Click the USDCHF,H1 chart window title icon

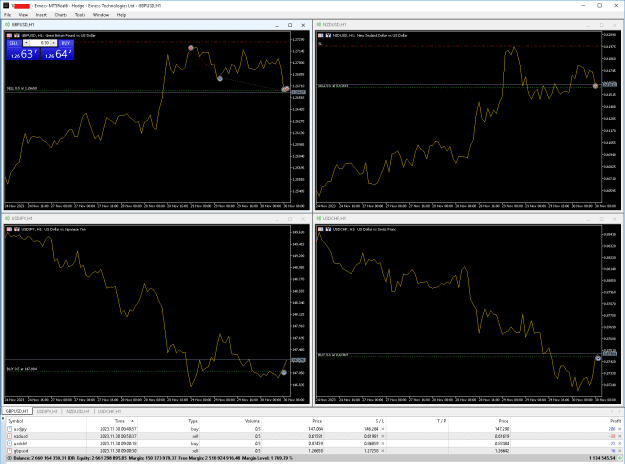coord(319,218)
